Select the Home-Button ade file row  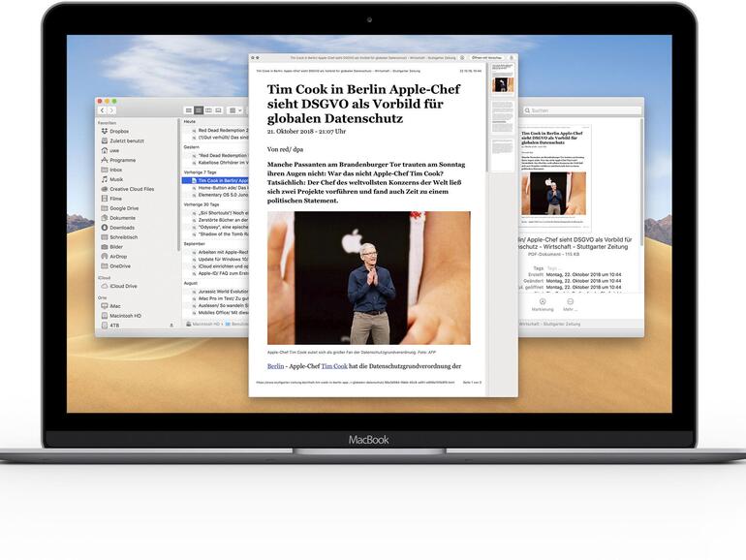tap(215, 187)
